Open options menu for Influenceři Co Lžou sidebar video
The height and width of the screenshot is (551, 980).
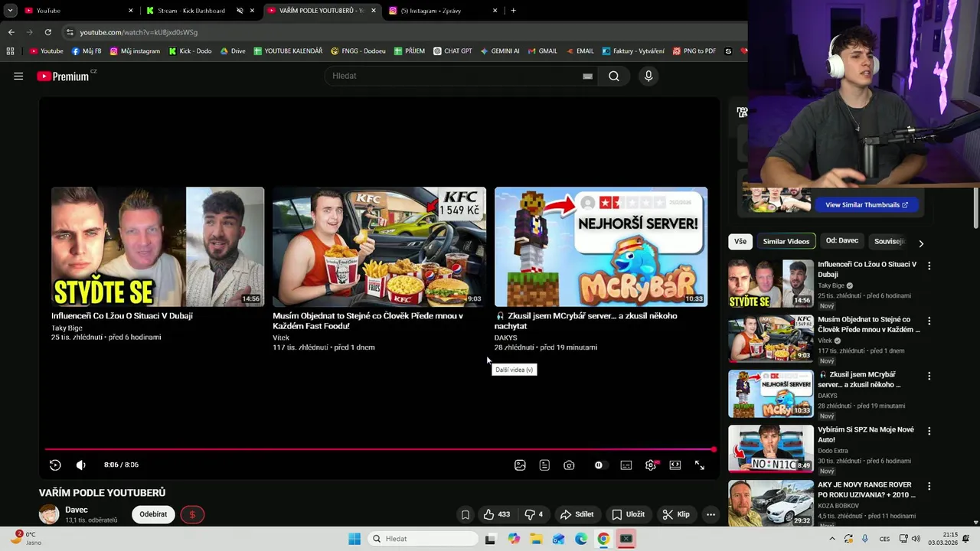tap(929, 266)
